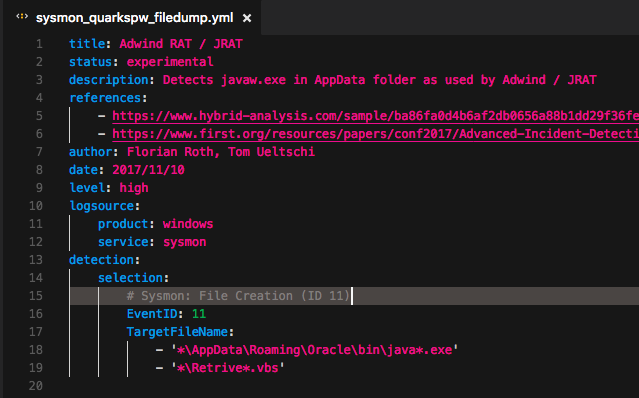Click the comment 'Sysmon: File Creation (ID 11)'
639x398 pixels.
pyautogui.click(x=238, y=296)
